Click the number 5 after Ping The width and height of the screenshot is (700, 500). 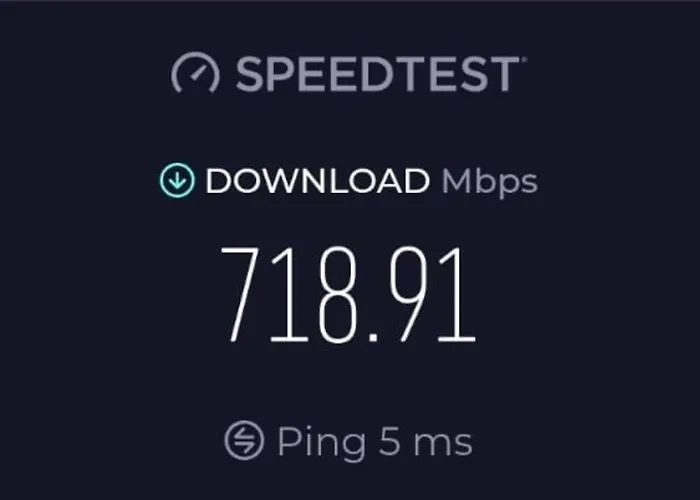click(389, 442)
